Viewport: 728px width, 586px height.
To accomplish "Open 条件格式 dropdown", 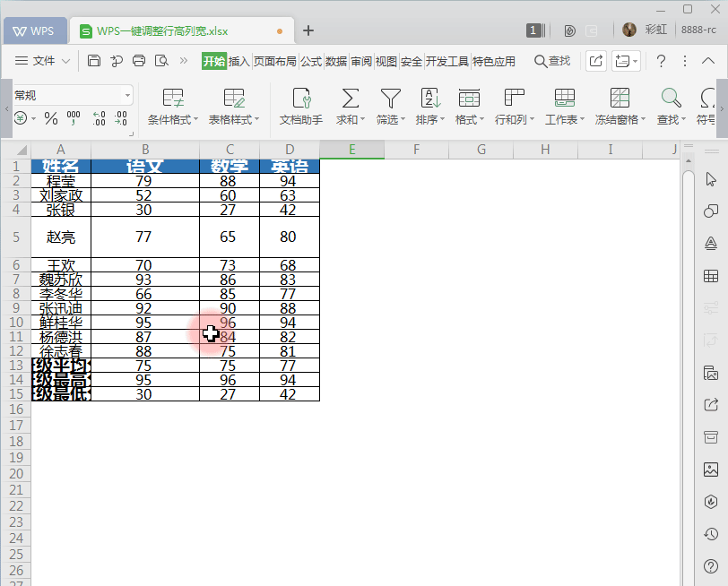I will pyautogui.click(x=173, y=107).
